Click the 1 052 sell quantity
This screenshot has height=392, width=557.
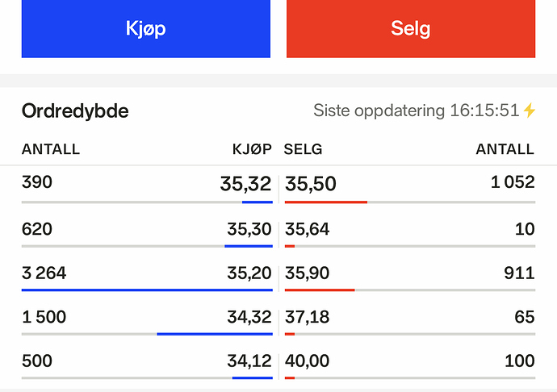click(513, 182)
